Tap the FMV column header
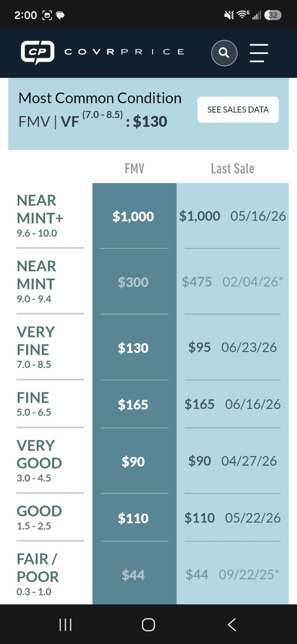The width and height of the screenshot is (297, 644). [134, 168]
